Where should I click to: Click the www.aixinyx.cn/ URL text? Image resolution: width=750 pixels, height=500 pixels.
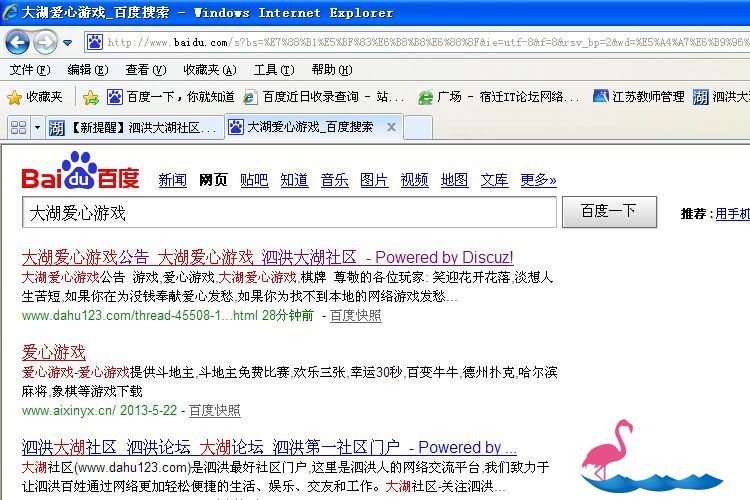click(68, 411)
